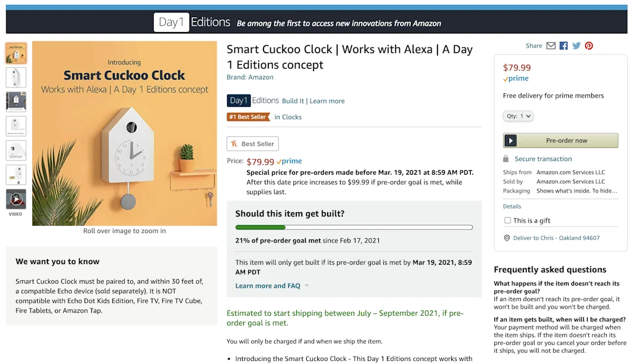Click the pre-order goal progress bar
632x364 pixels.
point(354,227)
